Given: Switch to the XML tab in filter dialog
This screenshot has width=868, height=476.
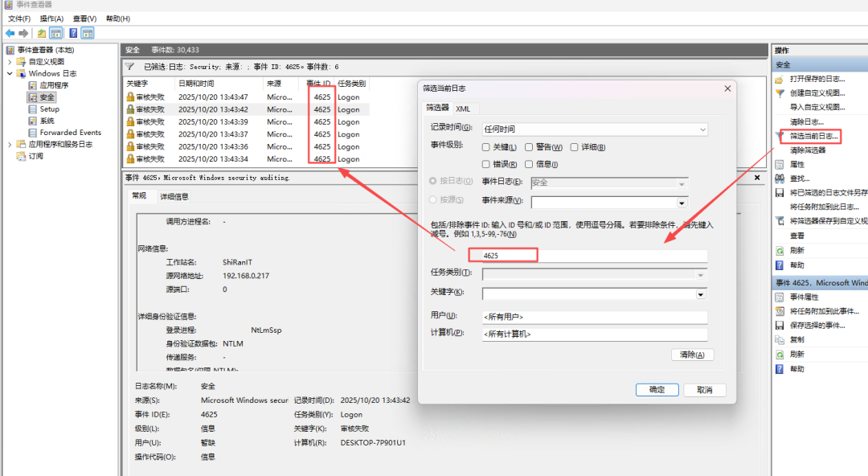Looking at the screenshot, I should point(464,109).
